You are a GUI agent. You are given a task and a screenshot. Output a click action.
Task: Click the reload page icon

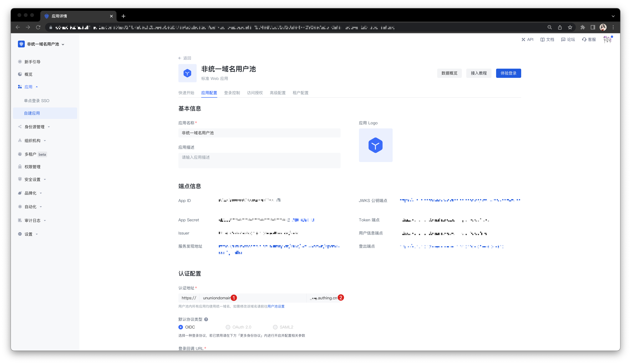(x=38, y=27)
